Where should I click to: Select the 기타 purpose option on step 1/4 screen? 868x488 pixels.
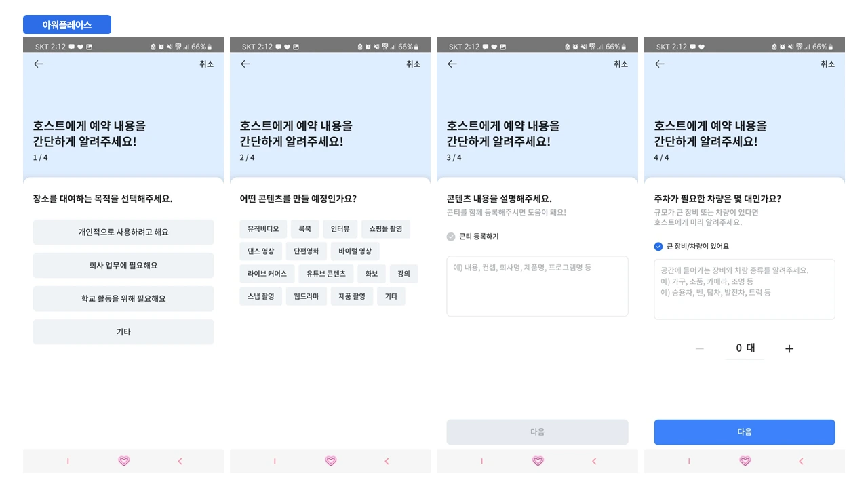click(x=123, y=332)
